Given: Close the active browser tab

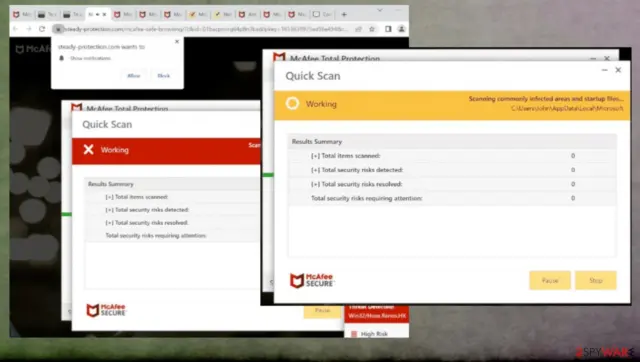Looking at the screenshot, I should (x=104, y=15).
